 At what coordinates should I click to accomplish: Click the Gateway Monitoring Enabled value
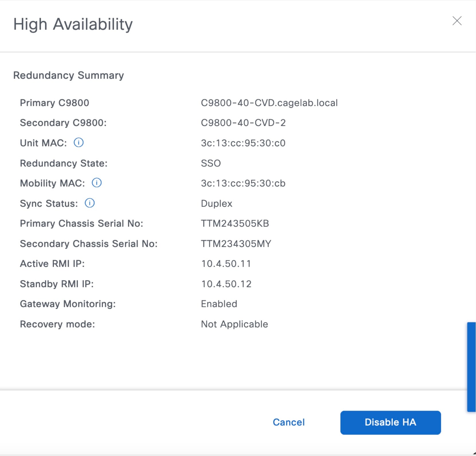point(219,304)
